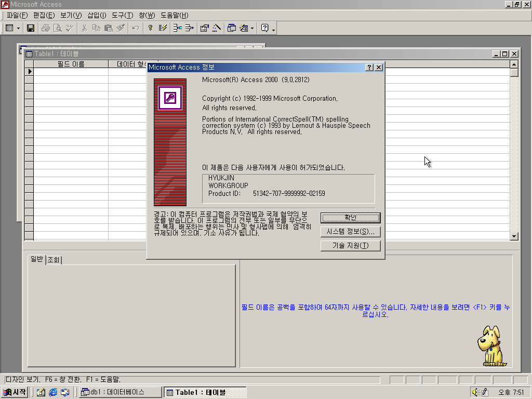
Task: Open the 도움말(H) menu
Action: [x=175, y=15]
